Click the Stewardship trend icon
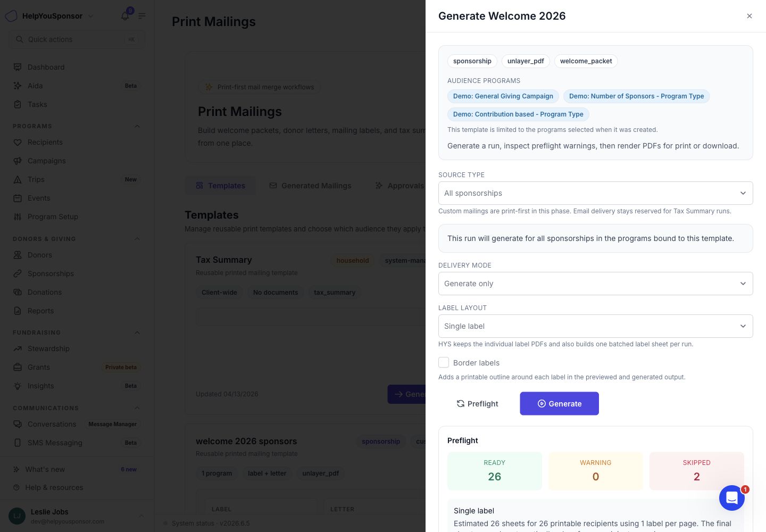 click(18, 348)
